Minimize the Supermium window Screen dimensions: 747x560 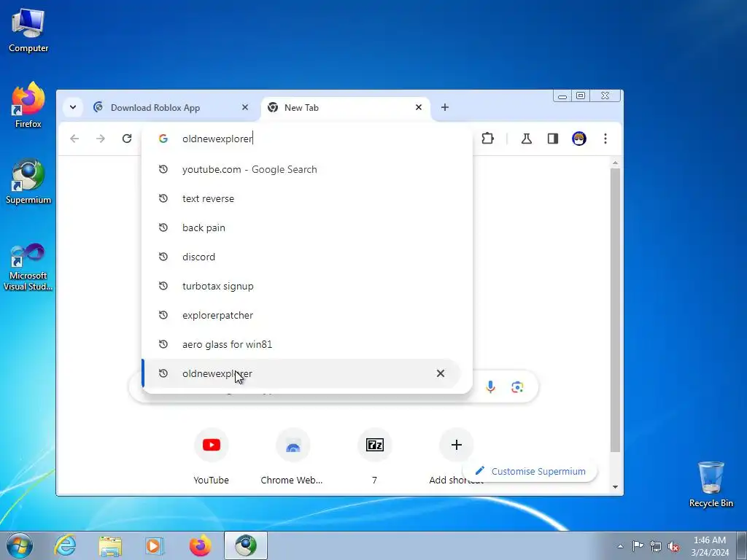pos(562,96)
